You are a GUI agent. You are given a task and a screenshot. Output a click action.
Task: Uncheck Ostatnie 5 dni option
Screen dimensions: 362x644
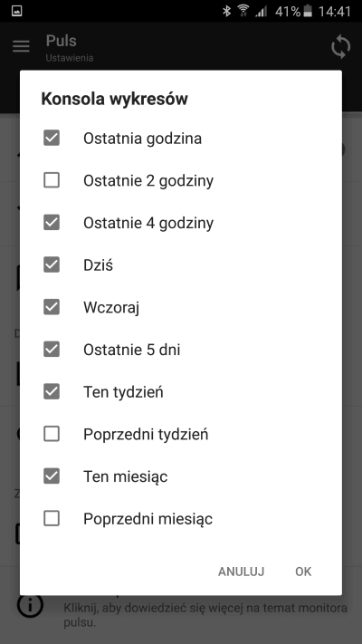(52, 350)
